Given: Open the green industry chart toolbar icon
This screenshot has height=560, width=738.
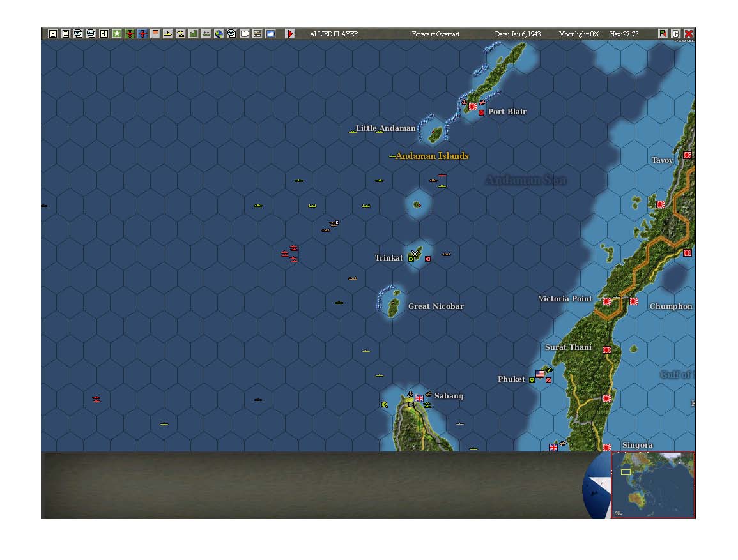Looking at the screenshot, I should tap(193, 34).
